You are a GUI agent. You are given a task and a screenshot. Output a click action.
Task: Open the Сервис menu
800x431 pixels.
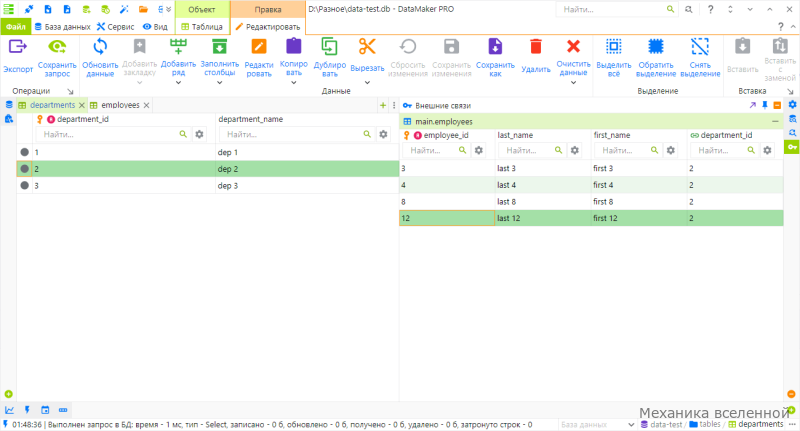(116, 27)
